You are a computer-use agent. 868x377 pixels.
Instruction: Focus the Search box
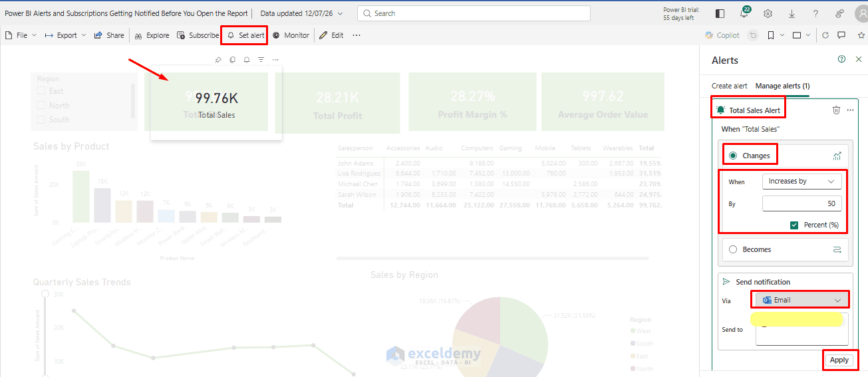point(474,13)
